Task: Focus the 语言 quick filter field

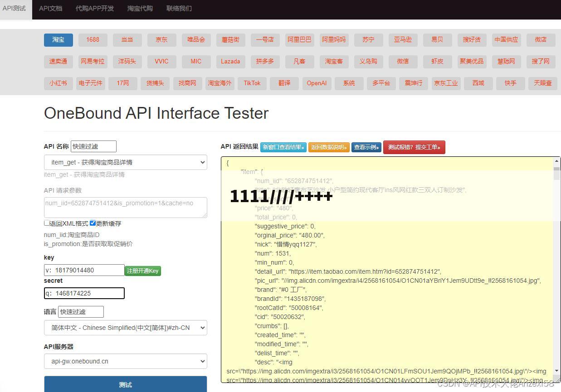Action: pos(81,312)
